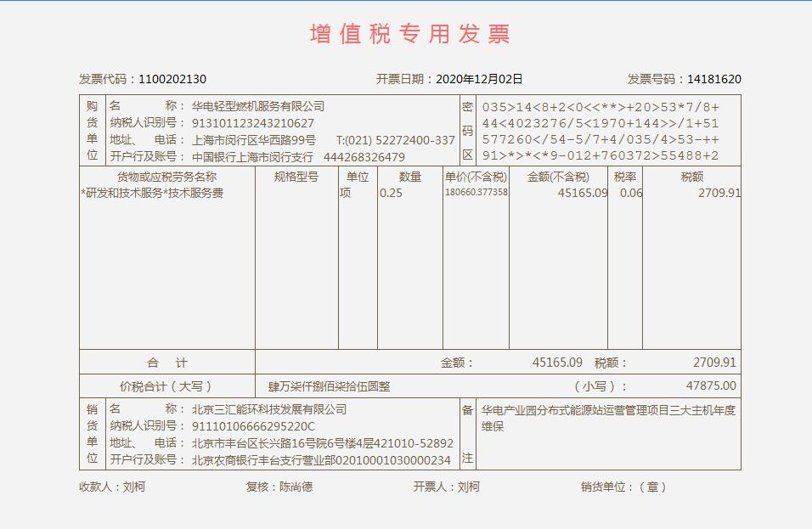The height and width of the screenshot is (529, 812).
Task: Select seller name 北京三汇能环科技发展有限公司
Action: coord(269,409)
